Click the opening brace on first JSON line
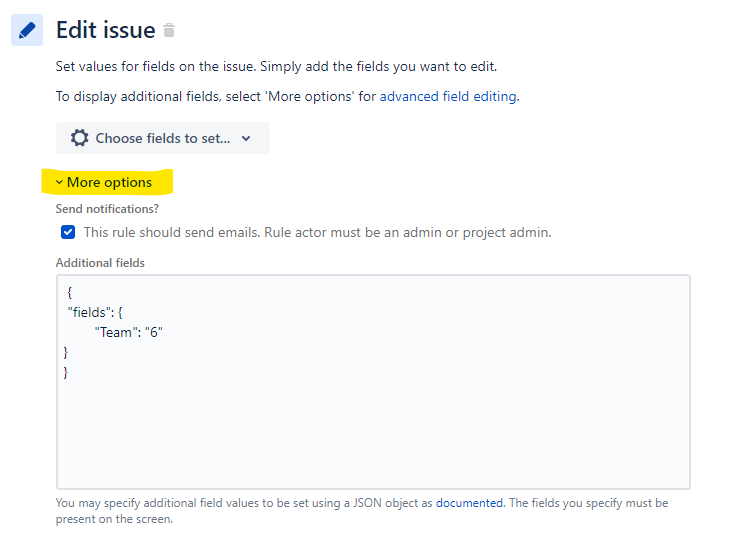The width and height of the screenshot is (738, 554). (x=70, y=293)
